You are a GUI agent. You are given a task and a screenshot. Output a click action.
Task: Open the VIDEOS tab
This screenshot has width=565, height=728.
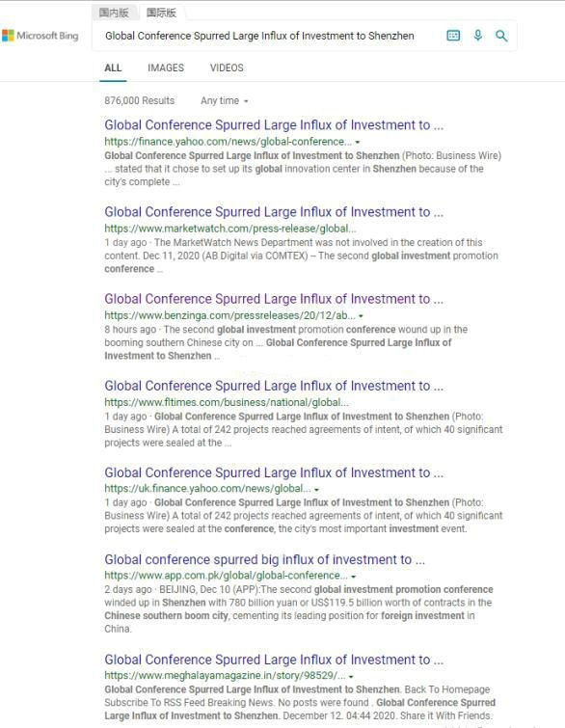pyautogui.click(x=227, y=67)
